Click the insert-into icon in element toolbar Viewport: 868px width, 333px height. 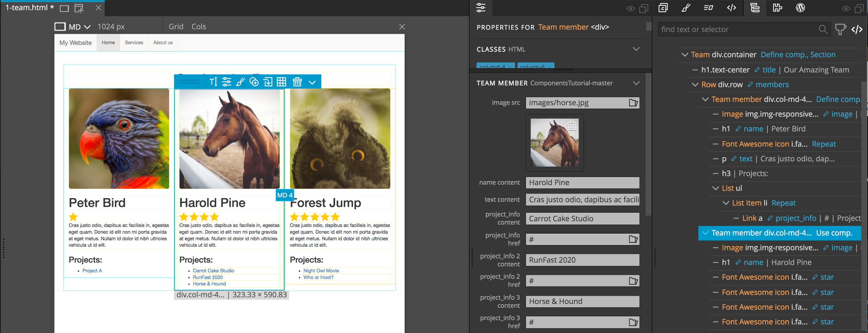click(x=268, y=82)
